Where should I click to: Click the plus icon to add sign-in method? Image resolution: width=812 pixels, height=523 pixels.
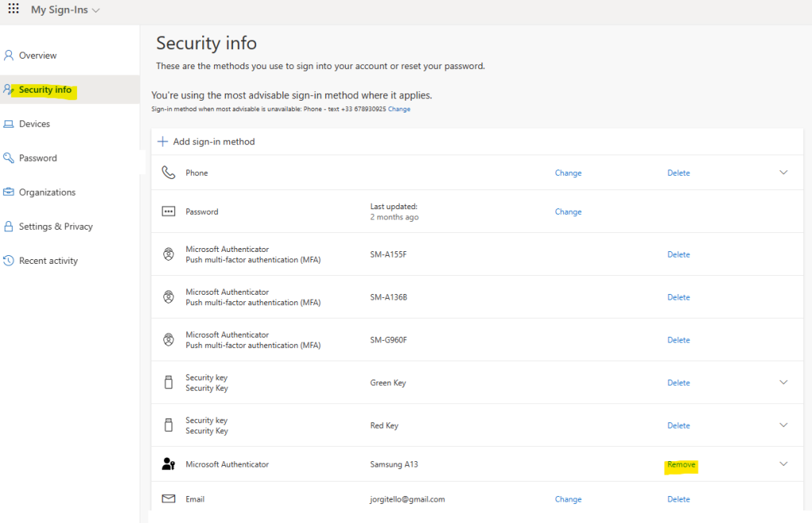tap(163, 141)
